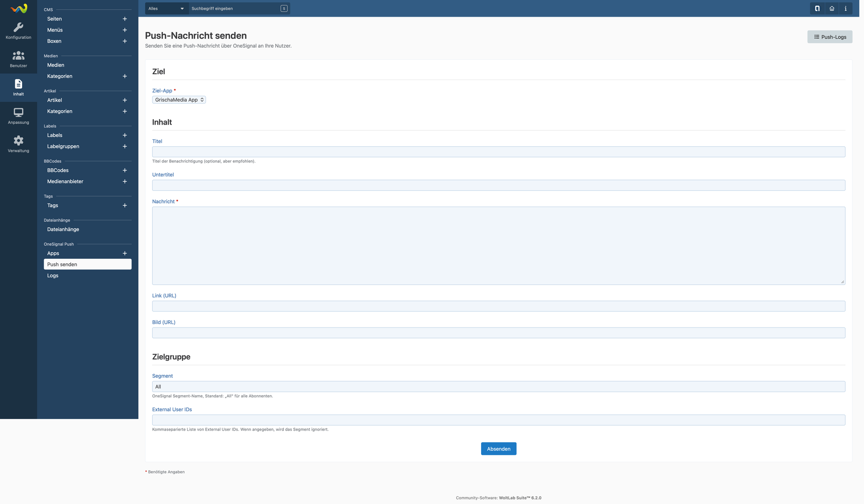Click the Absenden button
Screen dimensions: 864x504
498,449
